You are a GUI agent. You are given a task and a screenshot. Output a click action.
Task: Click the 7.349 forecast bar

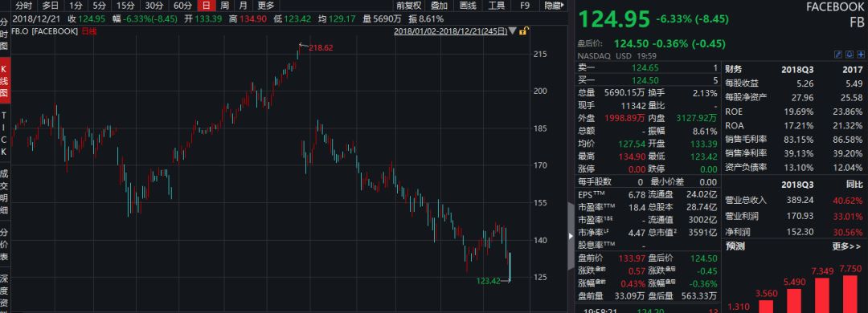[x=822, y=295]
